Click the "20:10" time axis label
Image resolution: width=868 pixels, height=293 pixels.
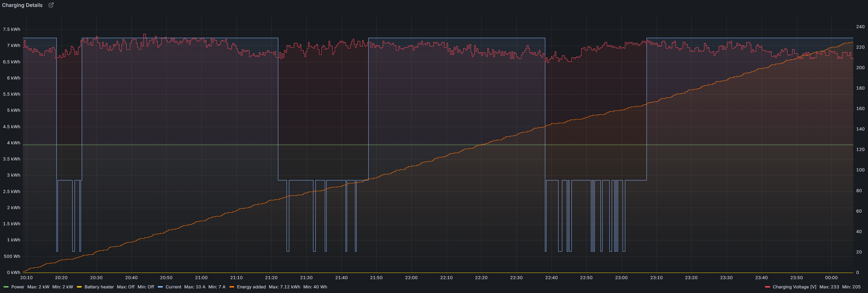[x=26, y=278]
